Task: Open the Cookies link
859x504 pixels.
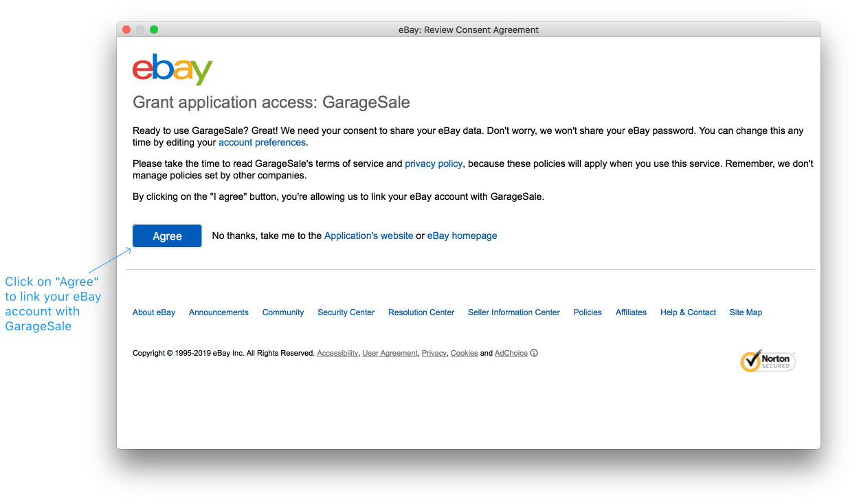Action: [464, 353]
